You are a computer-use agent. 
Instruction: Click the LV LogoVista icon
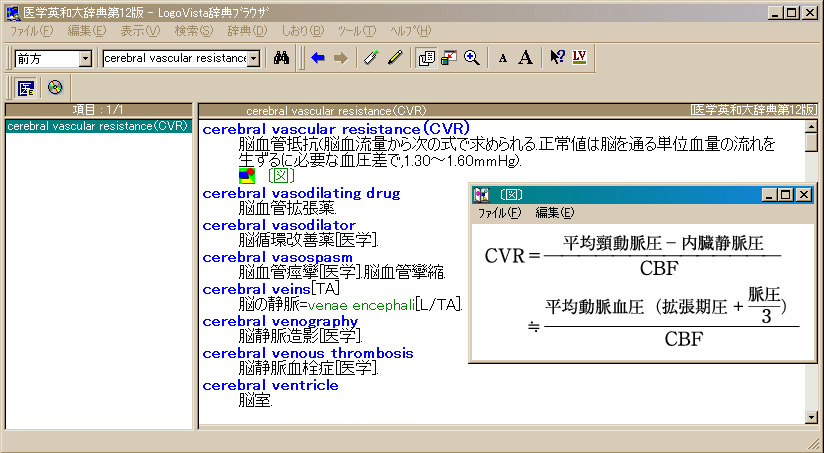point(580,58)
